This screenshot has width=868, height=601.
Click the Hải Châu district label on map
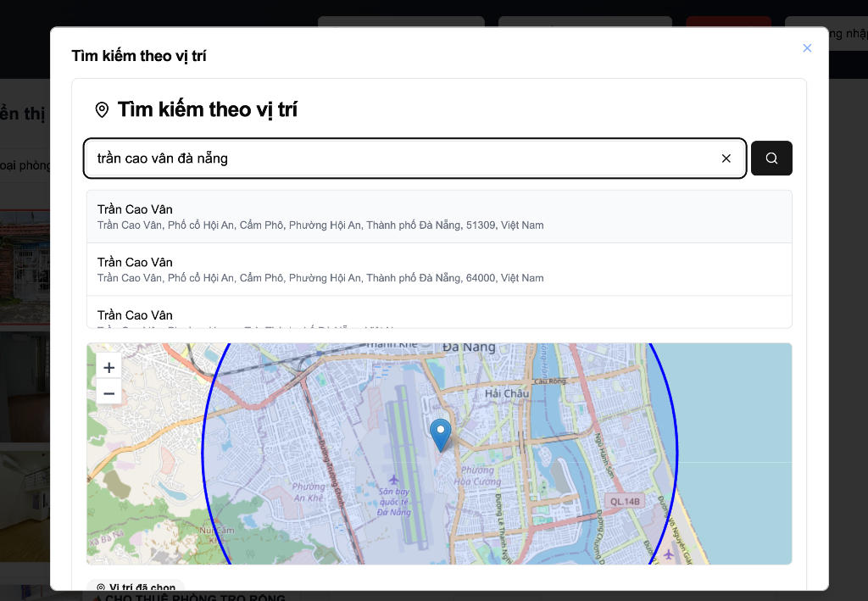pyautogui.click(x=507, y=393)
